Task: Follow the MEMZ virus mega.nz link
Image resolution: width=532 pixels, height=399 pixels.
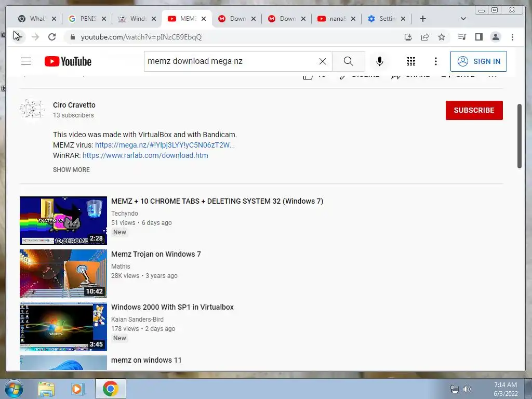Action: point(165,145)
